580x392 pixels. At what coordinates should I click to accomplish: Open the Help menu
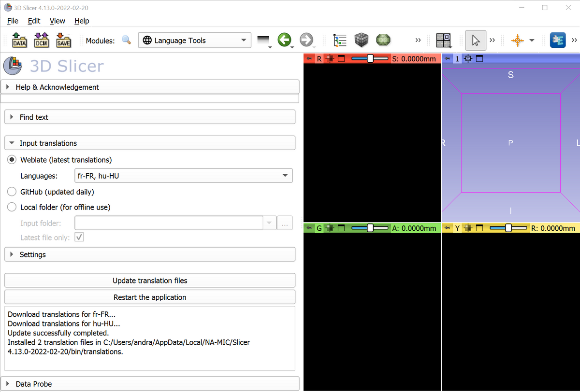point(82,21)
